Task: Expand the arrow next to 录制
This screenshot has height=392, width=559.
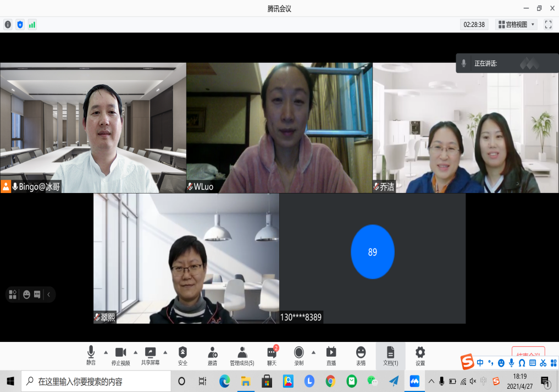Action: coord(313,352)
